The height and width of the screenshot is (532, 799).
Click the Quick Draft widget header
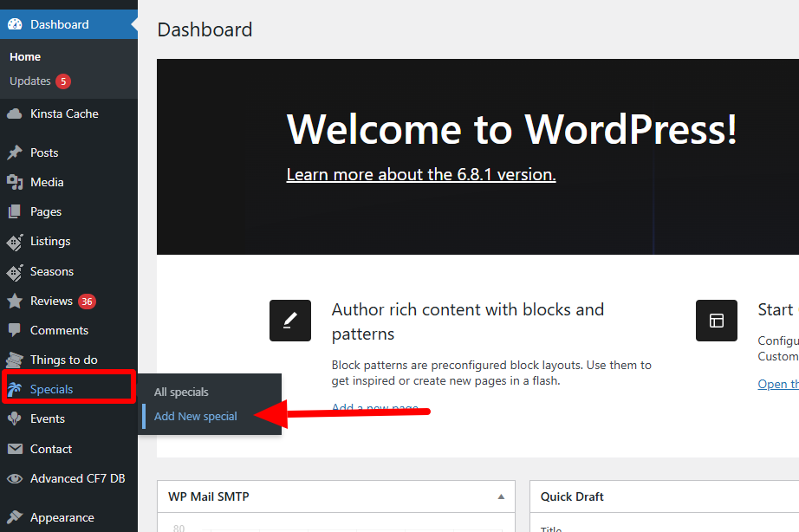tap(572, 496)
